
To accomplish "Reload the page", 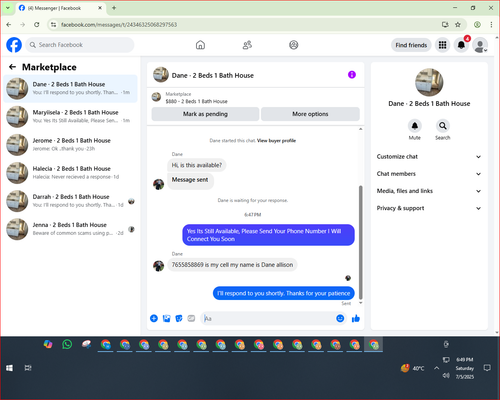I will (37, 25).
